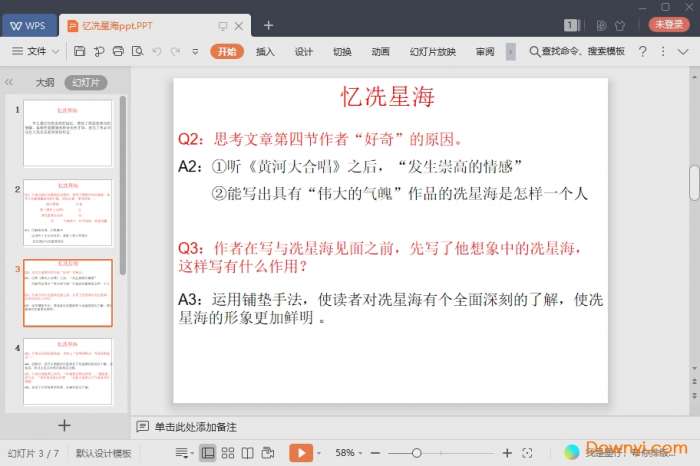This screenshot has width=700, height=466.
Task: Collapse the slide panel with double chevron
Action: pos(8,82)
